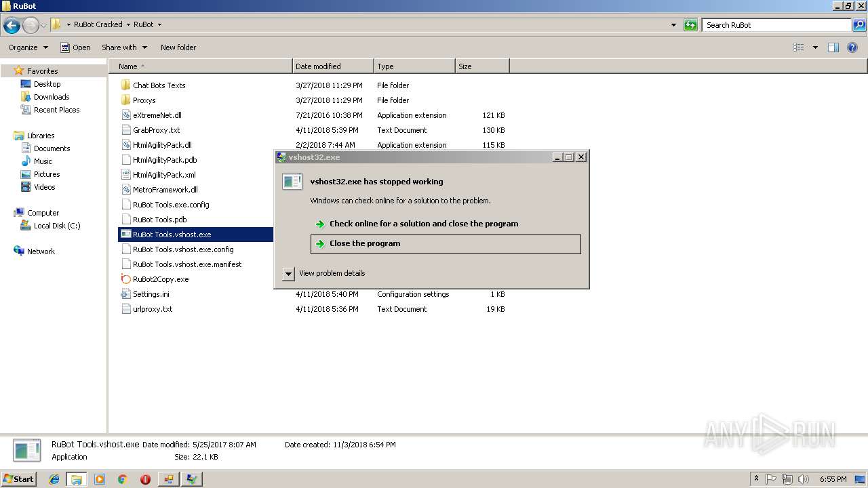Image resolution: width=868 pixels, height=488 pixels.
Task: Open the Share with menu
Action: point(123,47)
